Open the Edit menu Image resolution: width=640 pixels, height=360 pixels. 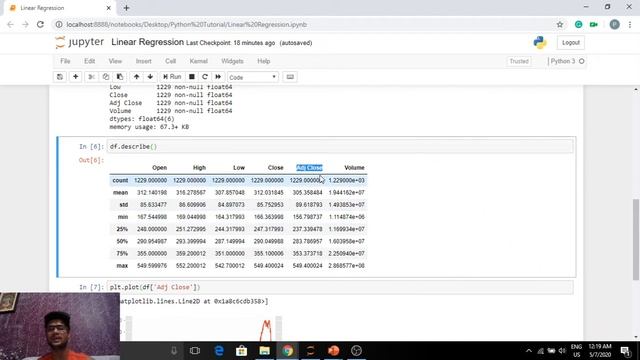coord(89,61)
